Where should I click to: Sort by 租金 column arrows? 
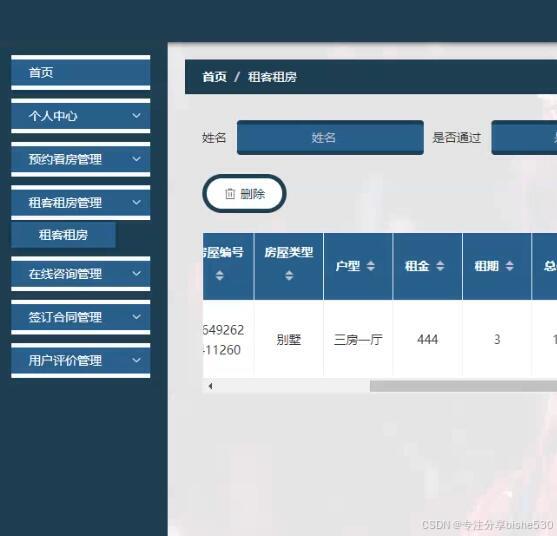(440, 266)
